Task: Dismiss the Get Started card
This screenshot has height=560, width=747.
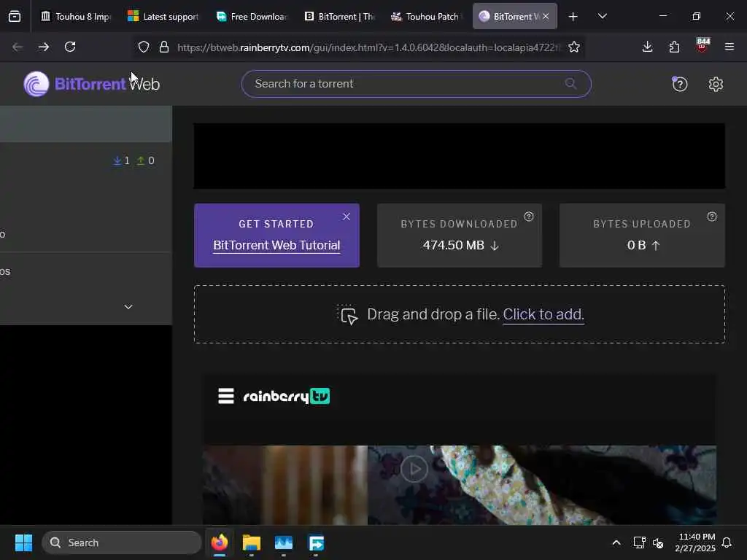Action: 347,217
